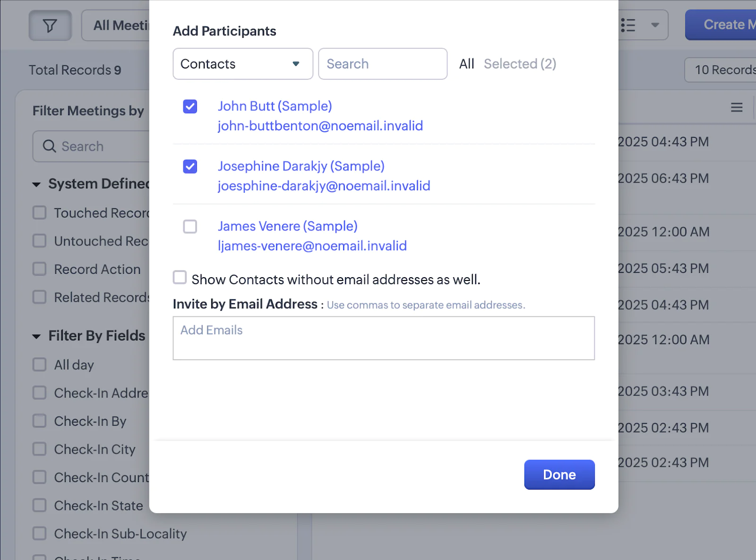
Task: Click the Done button
Action: point(559,475)
